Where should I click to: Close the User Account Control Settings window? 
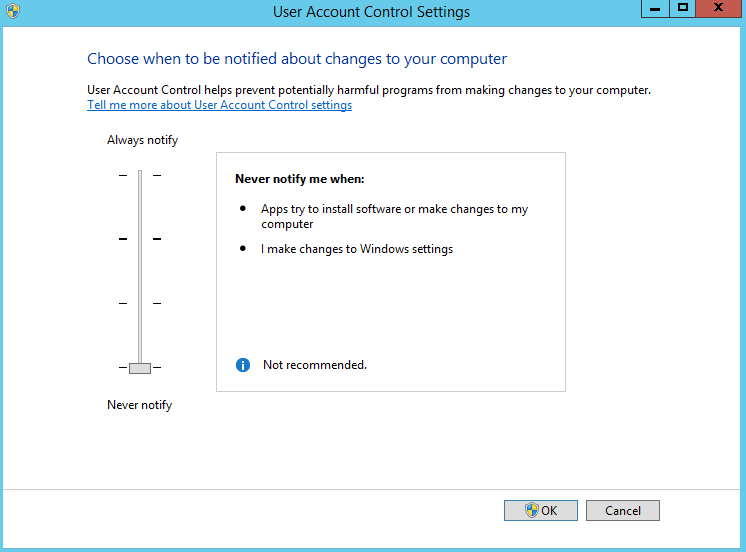[718, 9]
